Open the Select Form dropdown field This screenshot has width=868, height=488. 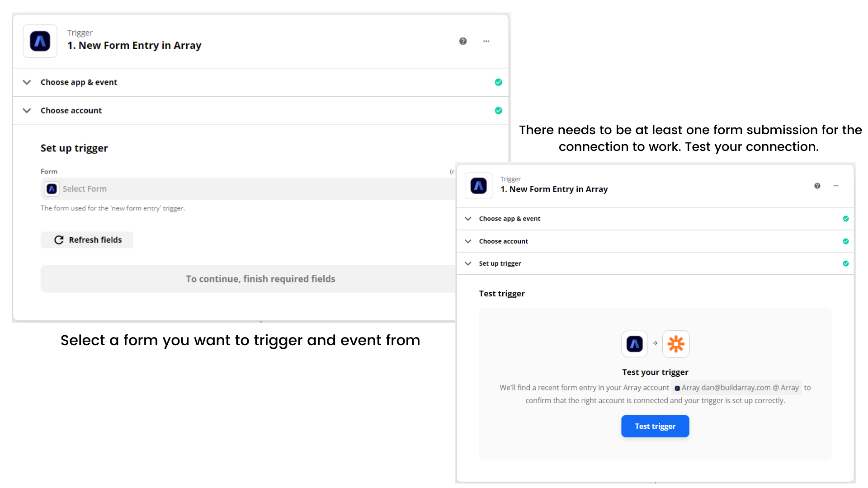coord(248,189)
